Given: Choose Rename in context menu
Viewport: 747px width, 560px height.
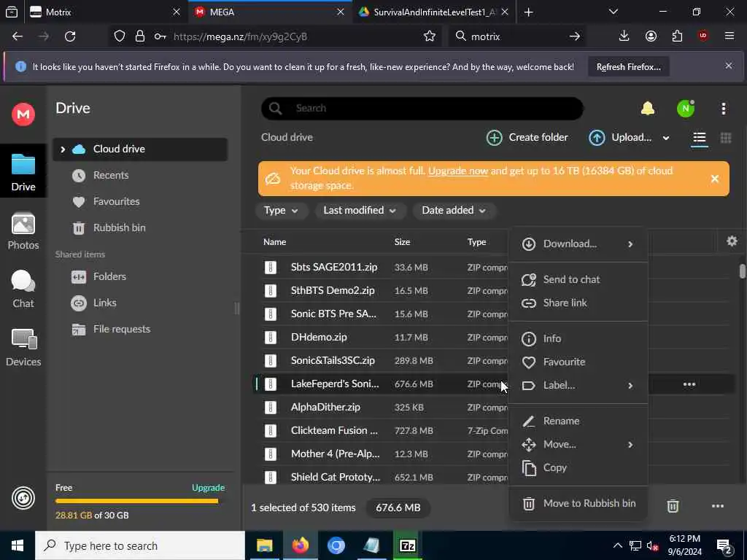Looking at the screenshot, I should point(578,421).
